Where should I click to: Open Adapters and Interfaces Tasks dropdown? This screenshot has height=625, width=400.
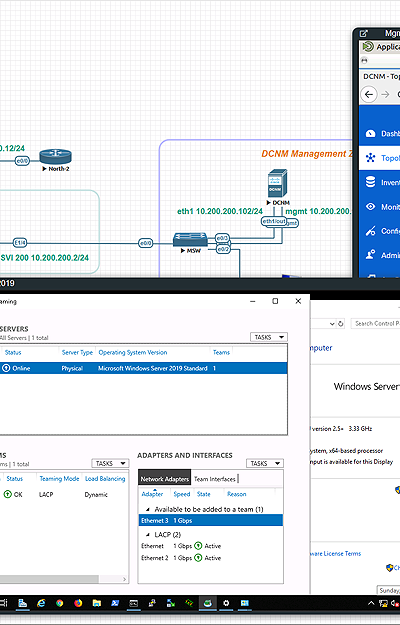coord(265,463)
